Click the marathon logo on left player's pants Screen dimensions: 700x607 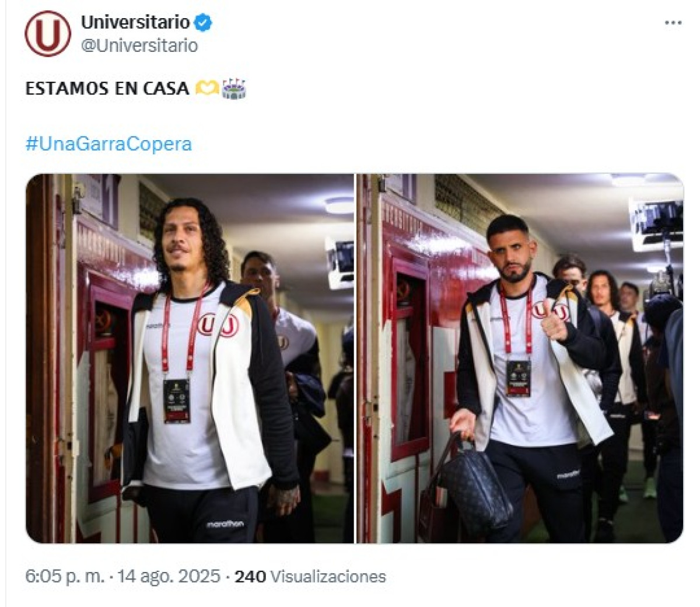(x=225, y=524)
